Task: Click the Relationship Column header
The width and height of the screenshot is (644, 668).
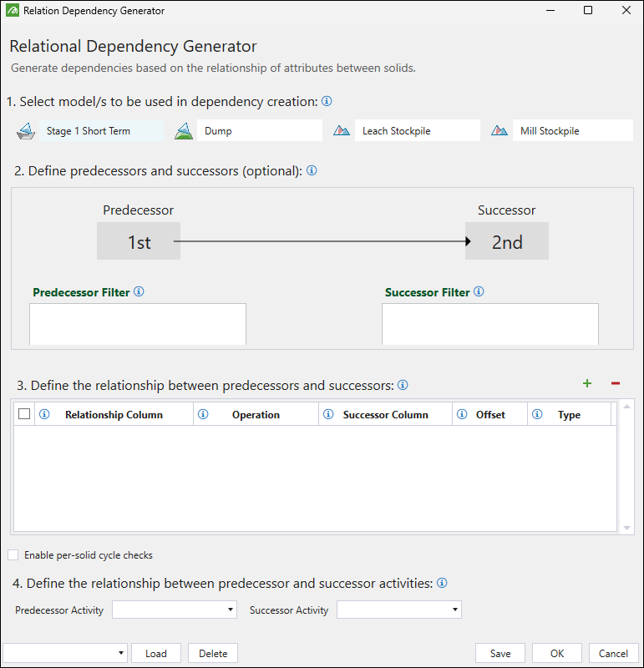Action: tap(114, 415)
